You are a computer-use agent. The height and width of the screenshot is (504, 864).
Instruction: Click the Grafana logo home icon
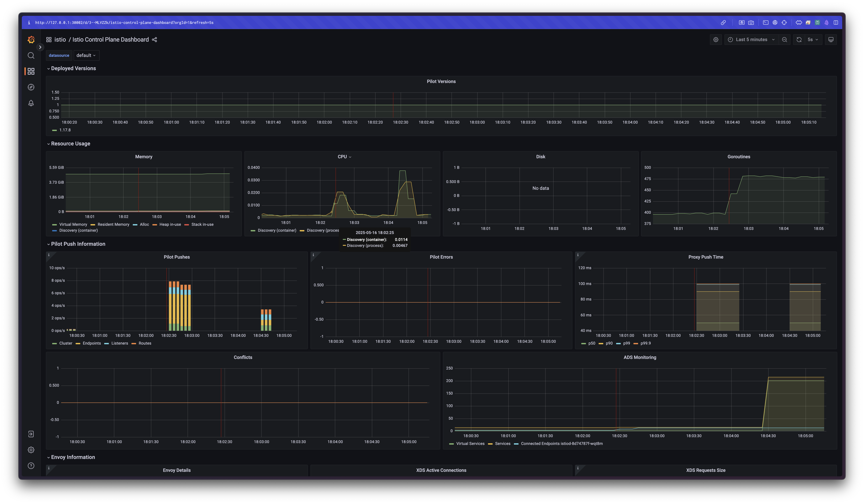(x=31, y=40)
